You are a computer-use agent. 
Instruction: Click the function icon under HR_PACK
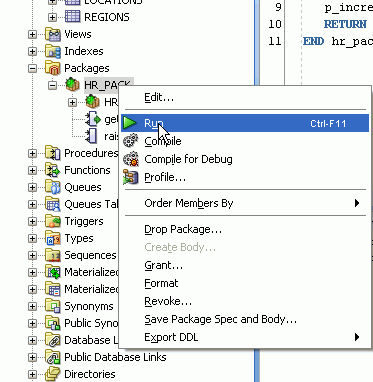pyautogui.click(x=93, y=119)
